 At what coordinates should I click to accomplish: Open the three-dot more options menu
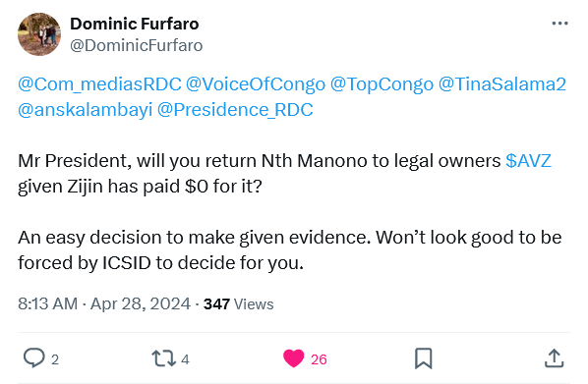(559, 24)
